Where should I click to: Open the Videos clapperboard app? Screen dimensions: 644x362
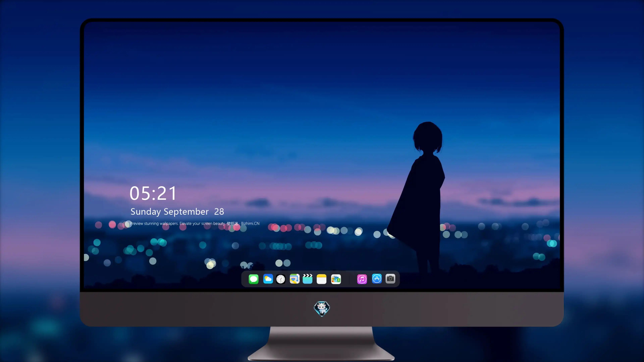click(x=308, y=279)
